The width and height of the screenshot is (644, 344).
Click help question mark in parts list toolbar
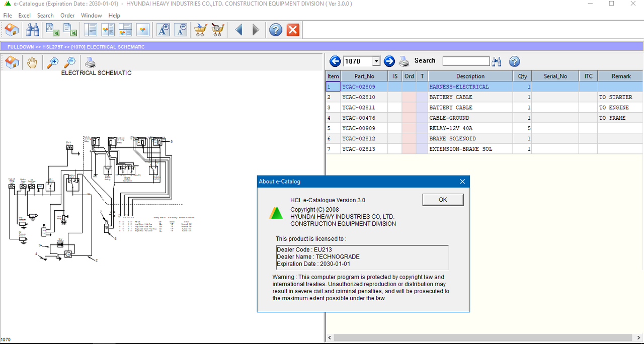tap(514, 61)
